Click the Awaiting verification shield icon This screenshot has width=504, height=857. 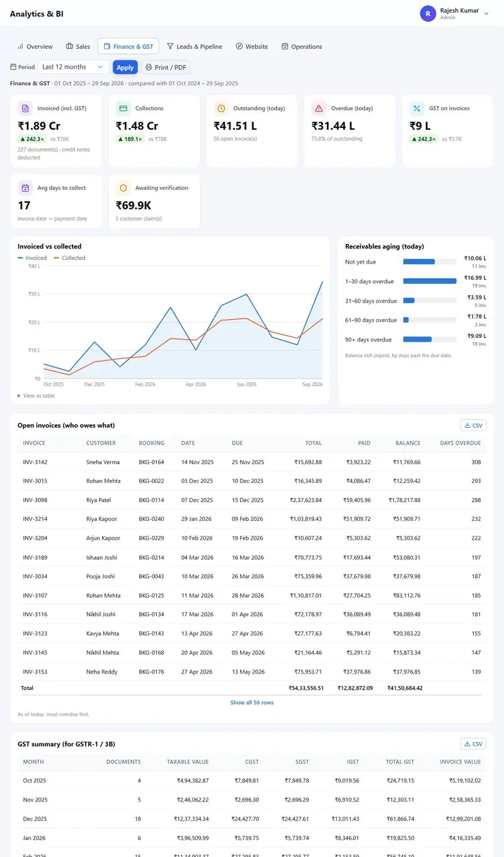[x=123, y=188]
